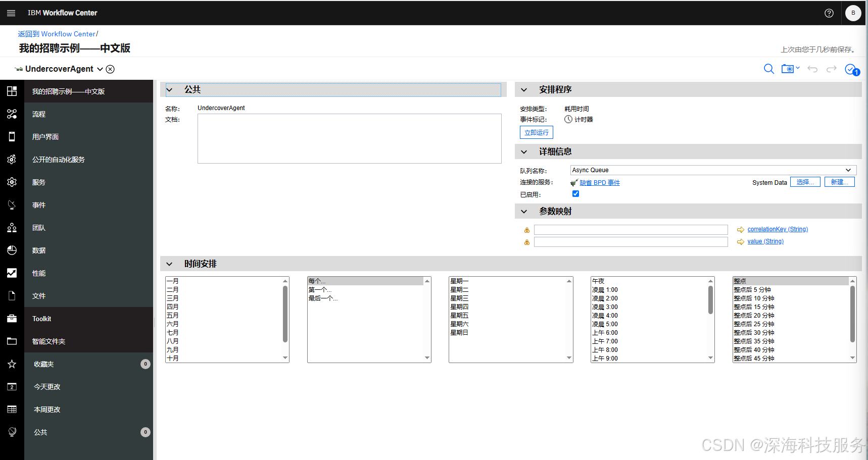Open validation errors check icon

[852, 70]
